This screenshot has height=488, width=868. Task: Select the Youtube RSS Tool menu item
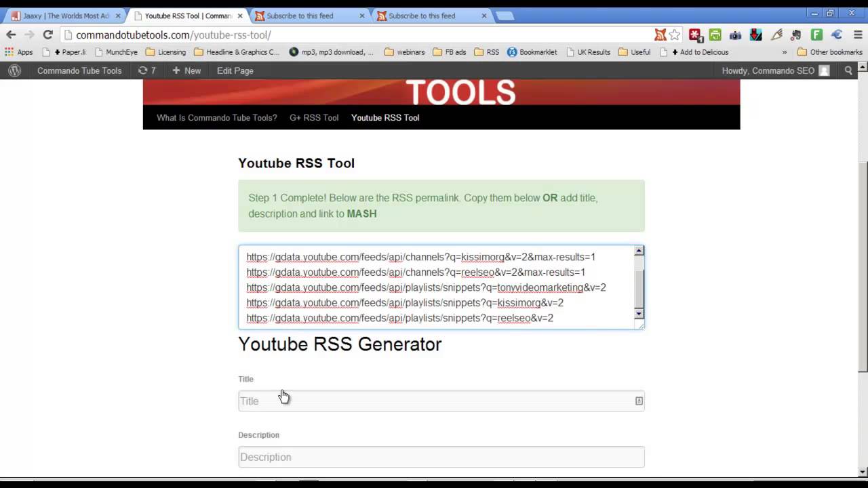click(385, 117)
